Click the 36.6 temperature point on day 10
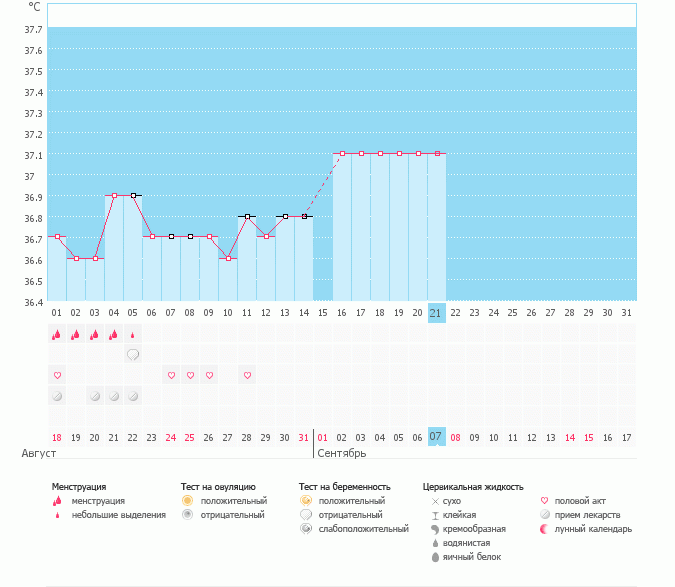 click(228, 259)
